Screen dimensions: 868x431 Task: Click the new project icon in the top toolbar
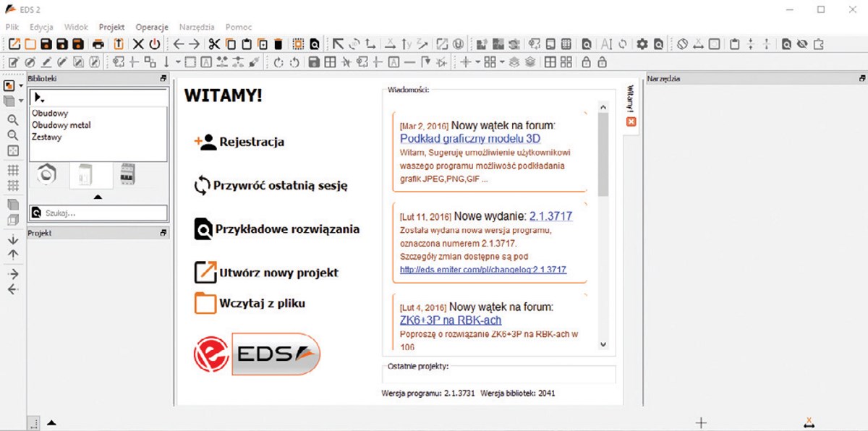(x=14, y=44)
